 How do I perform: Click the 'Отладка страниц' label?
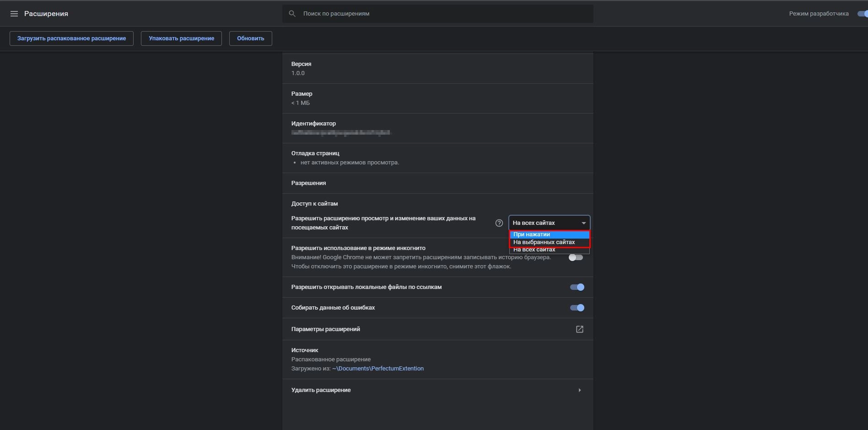coord(315,153)
